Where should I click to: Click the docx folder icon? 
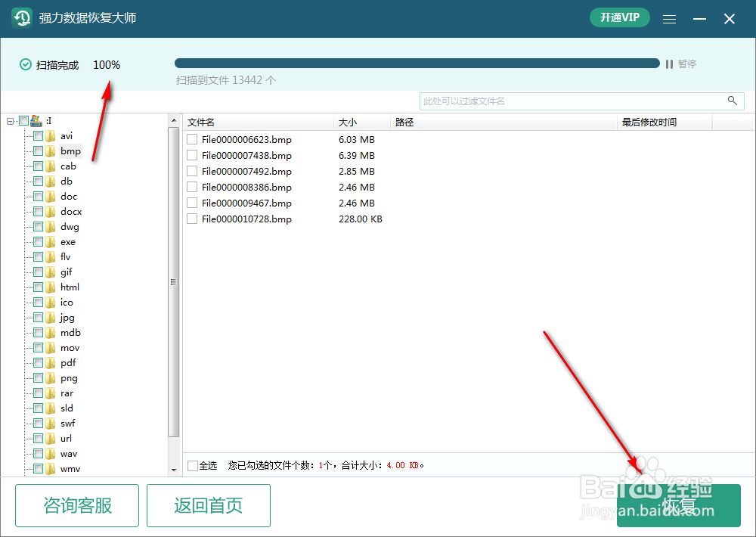(51, 212)
